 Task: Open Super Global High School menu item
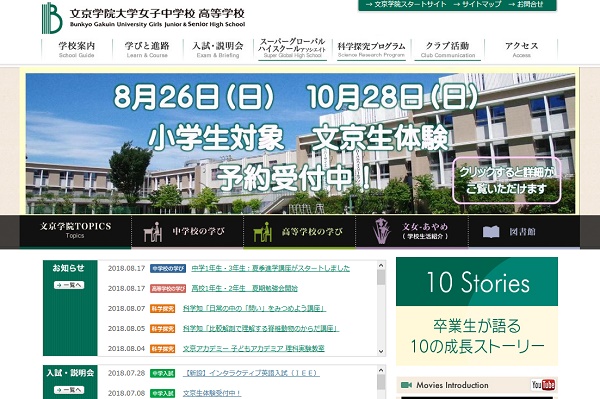coord(292,49)
